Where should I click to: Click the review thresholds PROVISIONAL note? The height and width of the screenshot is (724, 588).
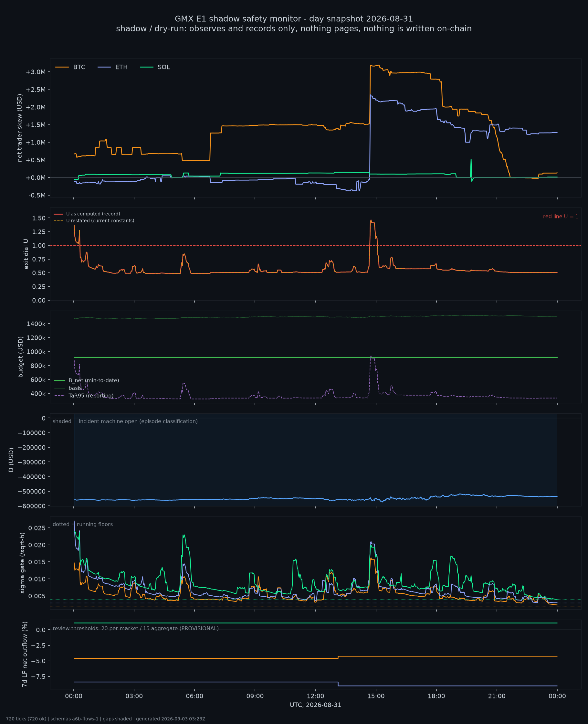[135, 628]
